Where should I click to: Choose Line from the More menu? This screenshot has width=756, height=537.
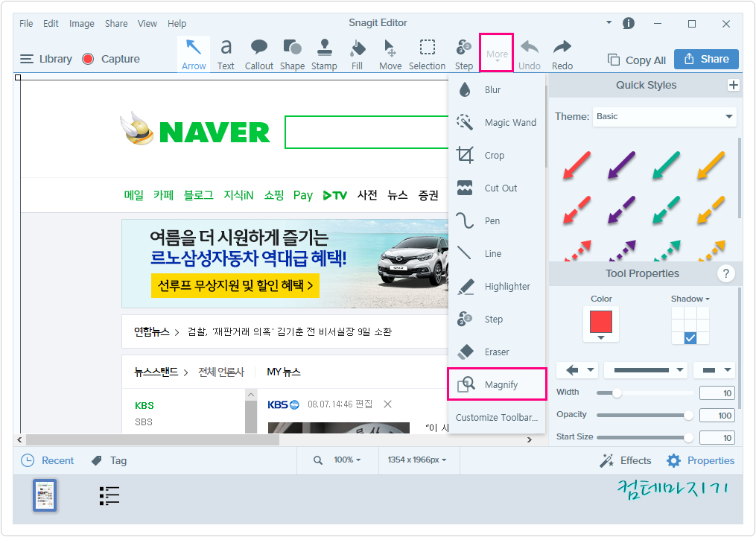point(497,253)
